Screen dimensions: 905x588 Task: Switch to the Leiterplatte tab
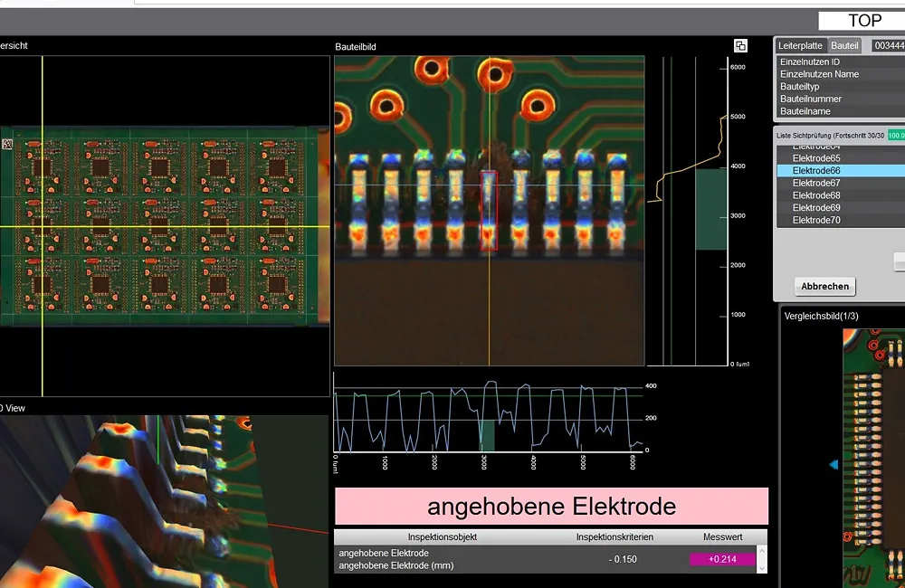800,45
